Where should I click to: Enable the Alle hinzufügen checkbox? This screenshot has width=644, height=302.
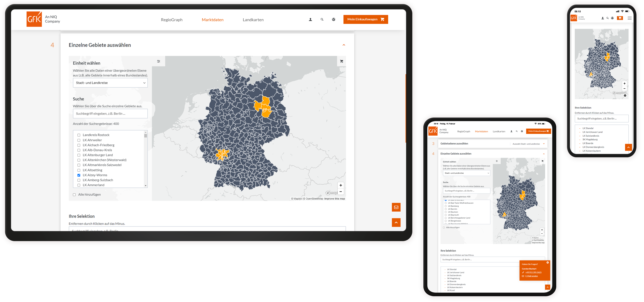pyautogui.click(x=74, y=194)
